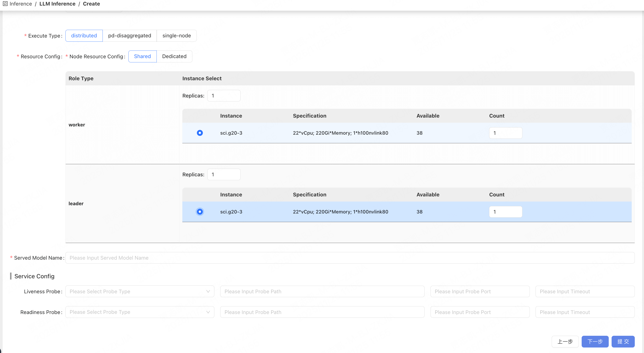Viewport: 644px width, 353px height.
Task: Open Readiness Probe type dropdown
Action: click(x=140, y=312)
